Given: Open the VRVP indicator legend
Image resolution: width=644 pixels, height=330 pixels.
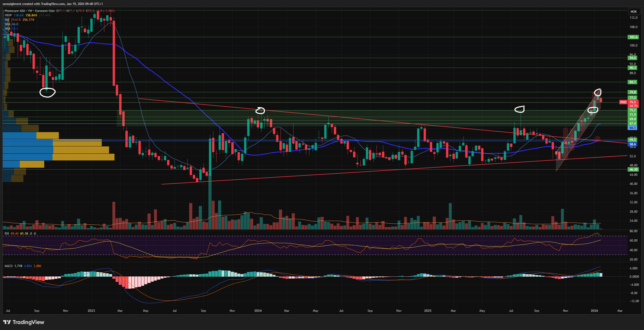Looking at the screenshot, I should (8, 15).
